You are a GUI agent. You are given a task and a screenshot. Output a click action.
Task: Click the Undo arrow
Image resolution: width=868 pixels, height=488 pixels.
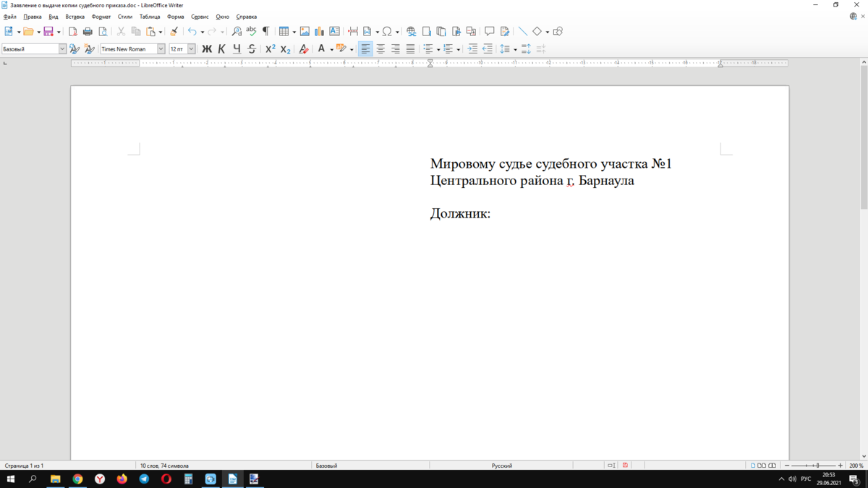click(192, 32)
